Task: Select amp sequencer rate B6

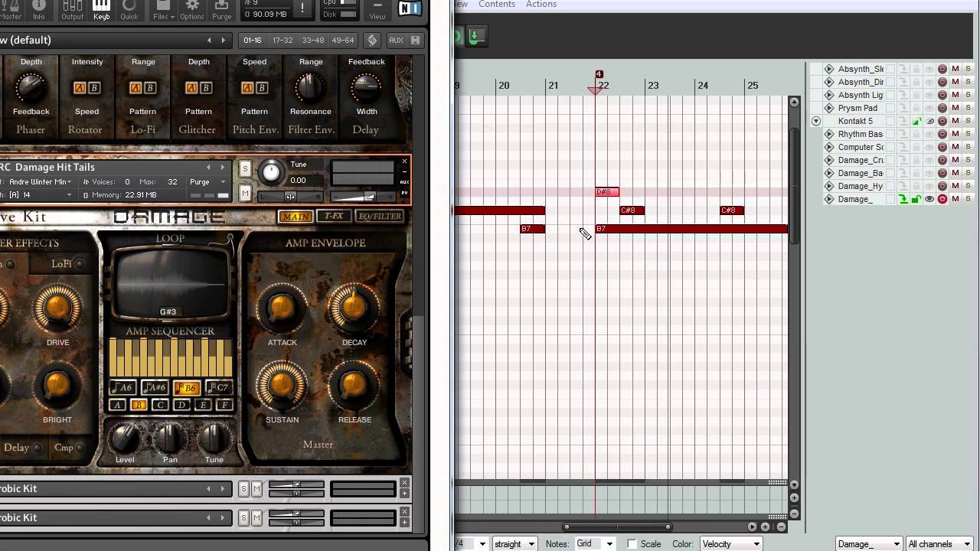Action: click(x=186, y=388)
